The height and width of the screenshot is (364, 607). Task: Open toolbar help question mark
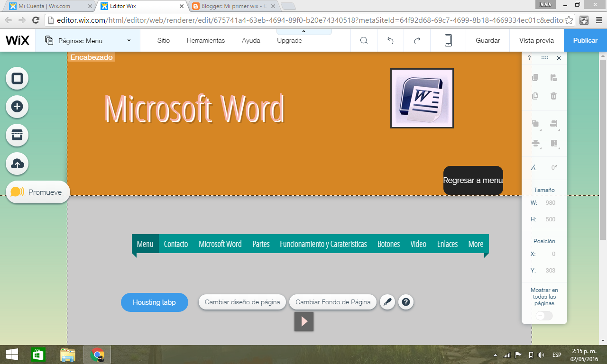529,58
